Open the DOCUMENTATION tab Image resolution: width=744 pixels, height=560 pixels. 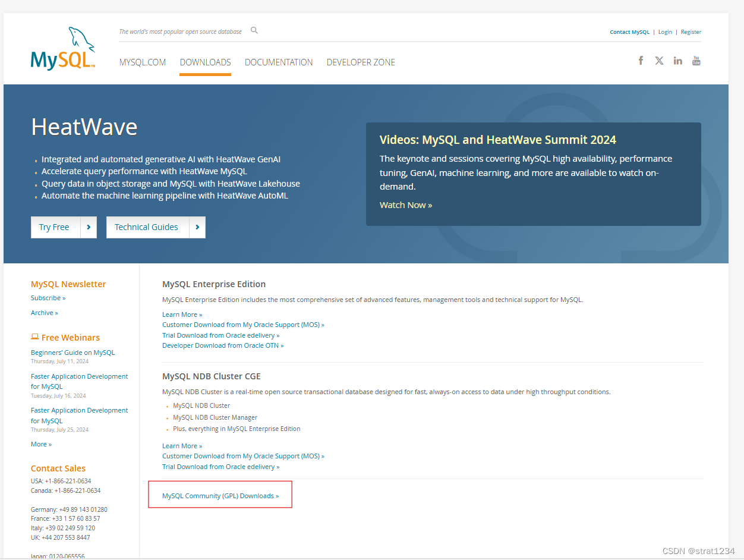pyautogui.click(x=279, y=62)
